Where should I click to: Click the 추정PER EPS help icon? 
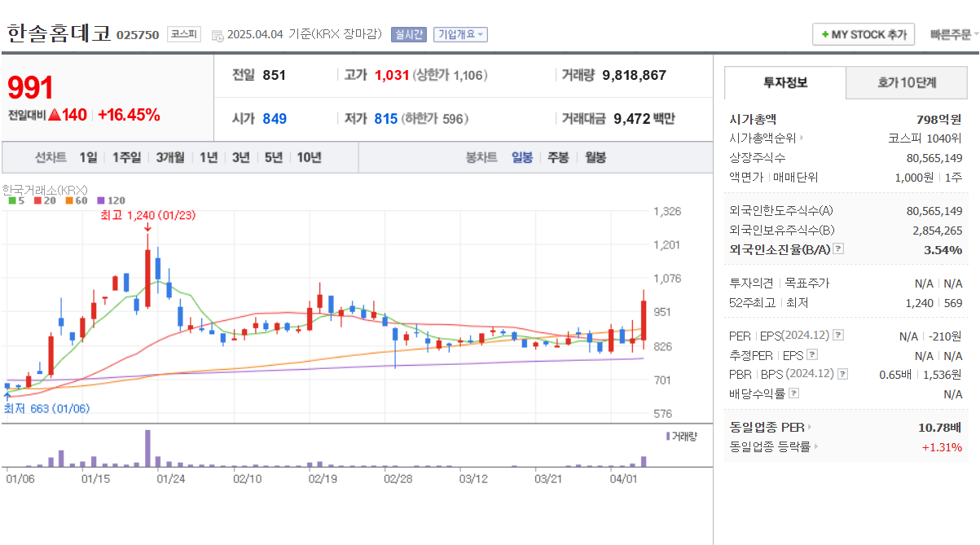811,355
